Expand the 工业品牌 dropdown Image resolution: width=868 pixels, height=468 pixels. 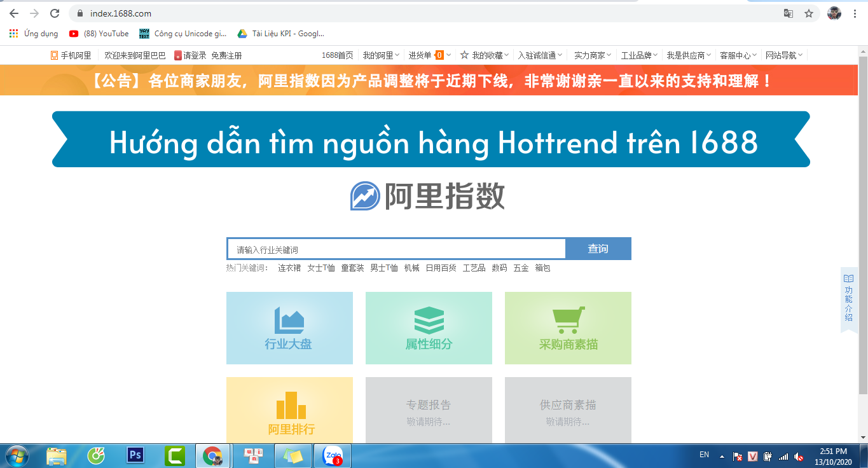[x=639, y=55]
